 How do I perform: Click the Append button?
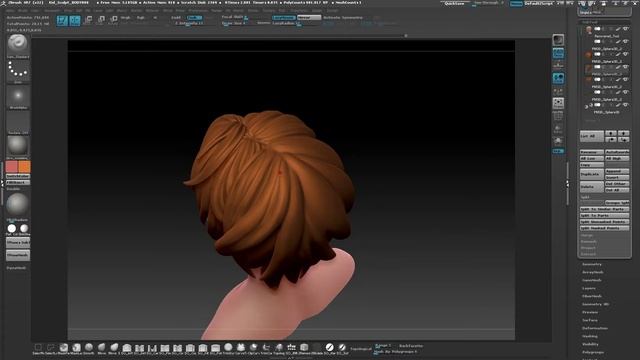pyautogui.click(x=617, y=171)
